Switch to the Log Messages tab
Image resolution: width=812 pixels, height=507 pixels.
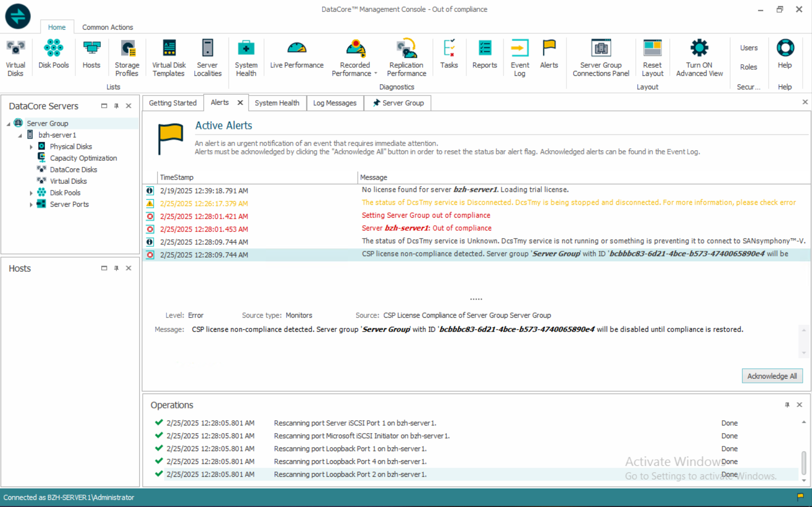(334, 103)
